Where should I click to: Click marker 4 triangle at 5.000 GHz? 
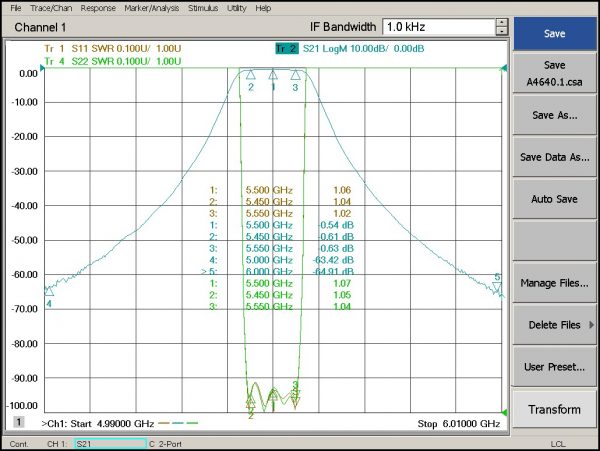[49, 291]
